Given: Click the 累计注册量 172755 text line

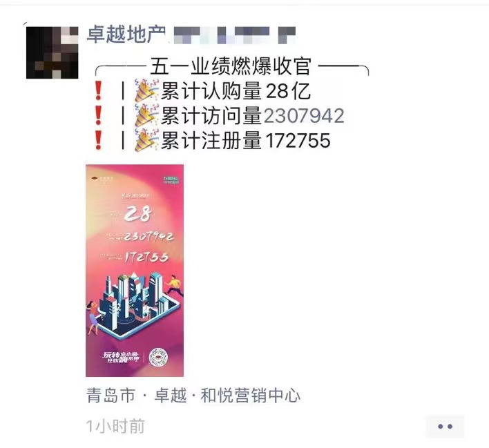Looking at the screenshot, I should 245,140.
